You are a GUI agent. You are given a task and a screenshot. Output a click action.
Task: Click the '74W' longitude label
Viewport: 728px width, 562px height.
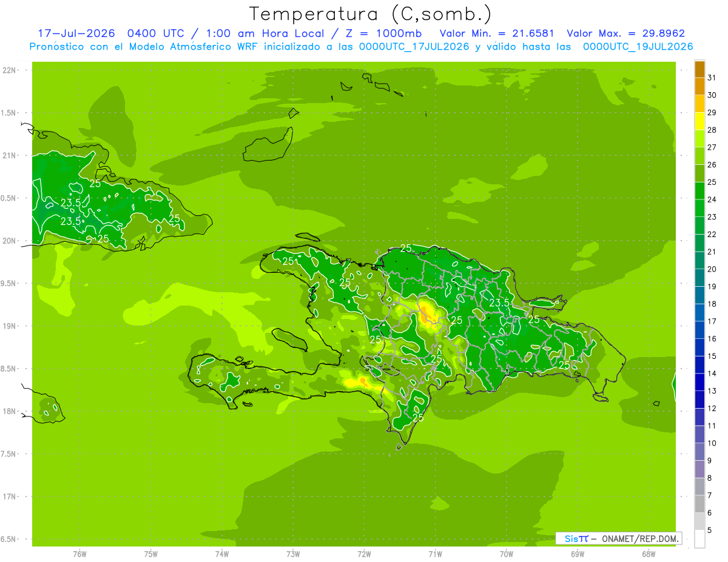coord(222,554)
